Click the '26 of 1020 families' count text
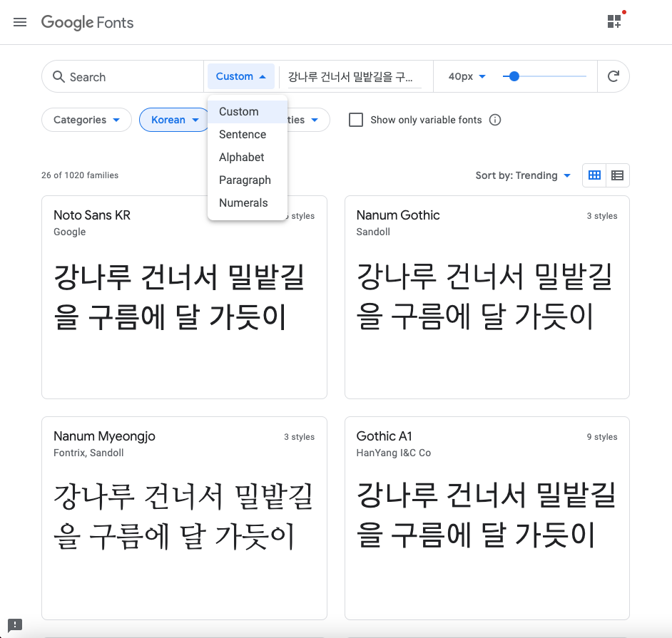 pos(80,175)
